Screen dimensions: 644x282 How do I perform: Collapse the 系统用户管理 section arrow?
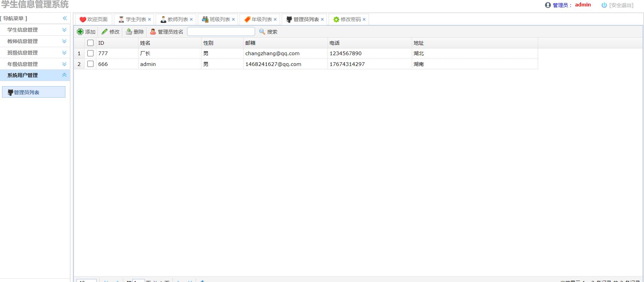64,75
